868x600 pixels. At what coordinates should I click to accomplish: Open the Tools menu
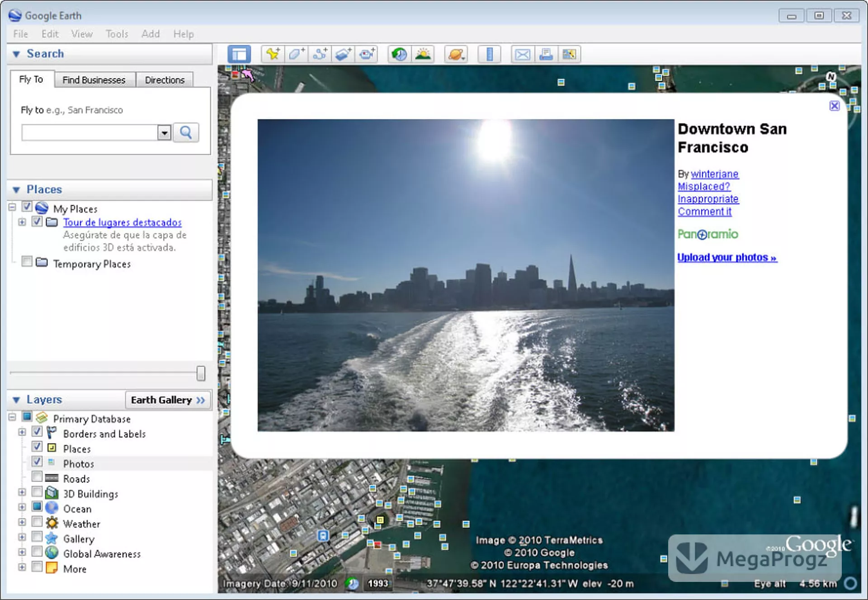point(117,34)
